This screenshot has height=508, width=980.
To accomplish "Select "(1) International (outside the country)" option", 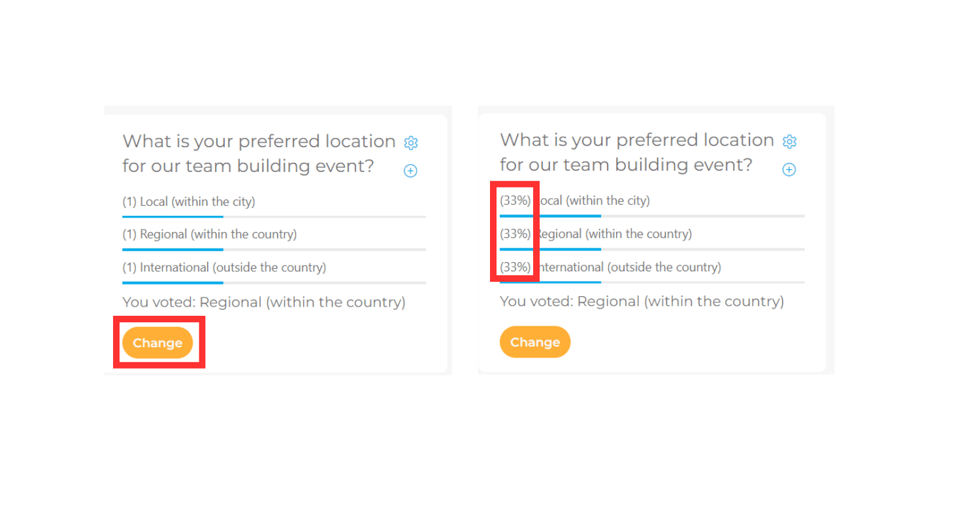I will pyautogui.click(x=224, y=267).
